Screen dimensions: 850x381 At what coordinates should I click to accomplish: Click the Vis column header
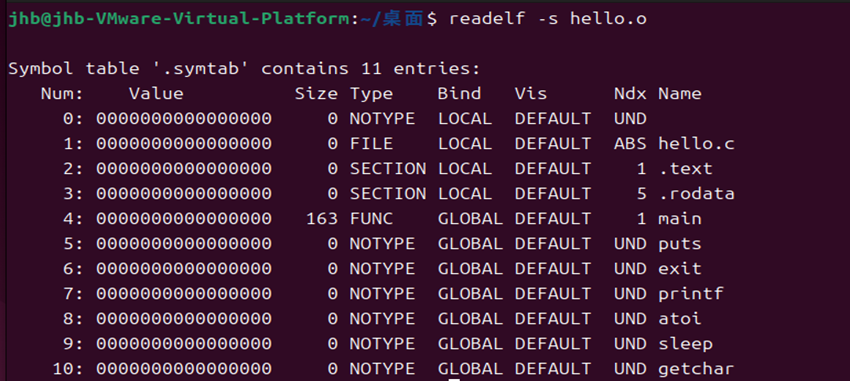point(531,94)
